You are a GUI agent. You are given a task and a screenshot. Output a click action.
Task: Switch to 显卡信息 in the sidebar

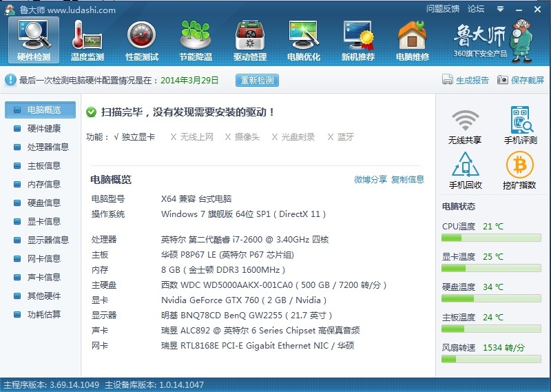[x=43, y=221]
